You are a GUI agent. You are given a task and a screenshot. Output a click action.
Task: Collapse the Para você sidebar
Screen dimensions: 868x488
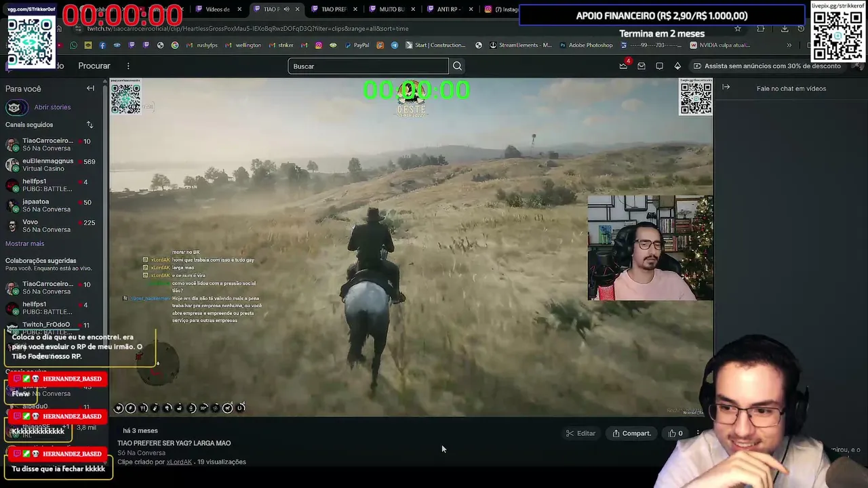(x=90, y=88)
